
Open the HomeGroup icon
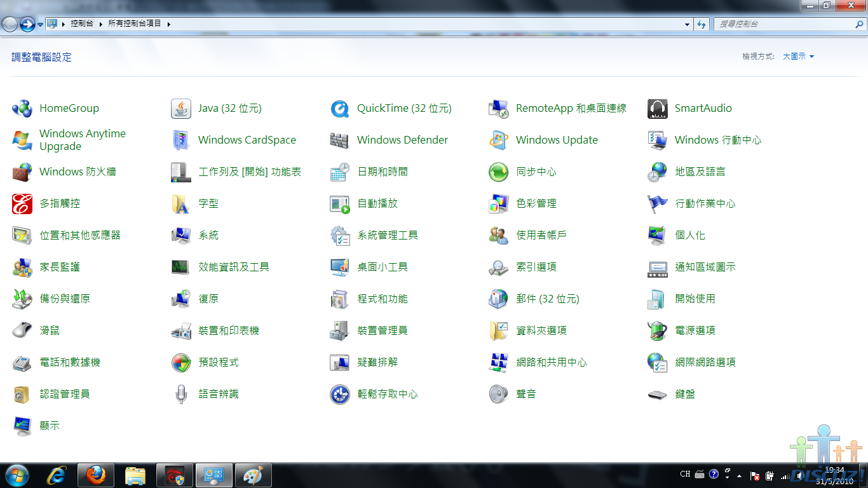pyautogui.click(x=22, y=109)
